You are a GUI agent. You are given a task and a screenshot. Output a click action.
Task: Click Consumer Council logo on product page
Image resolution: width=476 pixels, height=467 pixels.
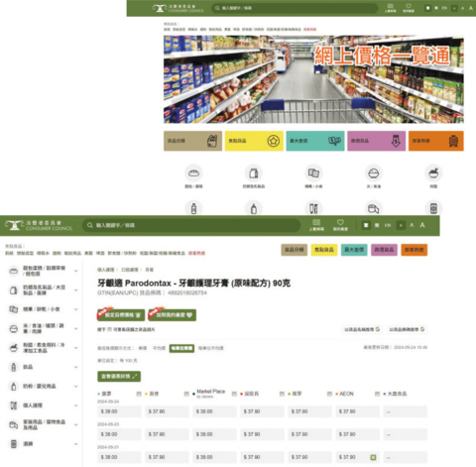[39, 225]
